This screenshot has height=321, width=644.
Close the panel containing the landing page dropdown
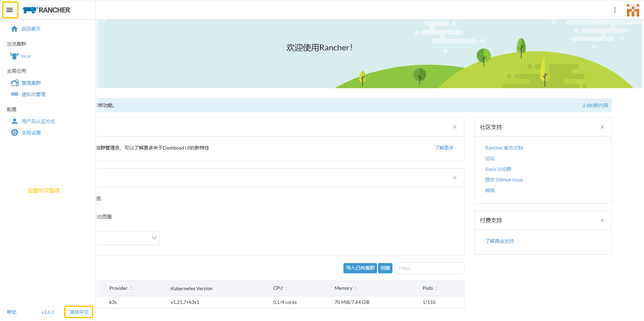pyautogui.click(x=455, y=178)
